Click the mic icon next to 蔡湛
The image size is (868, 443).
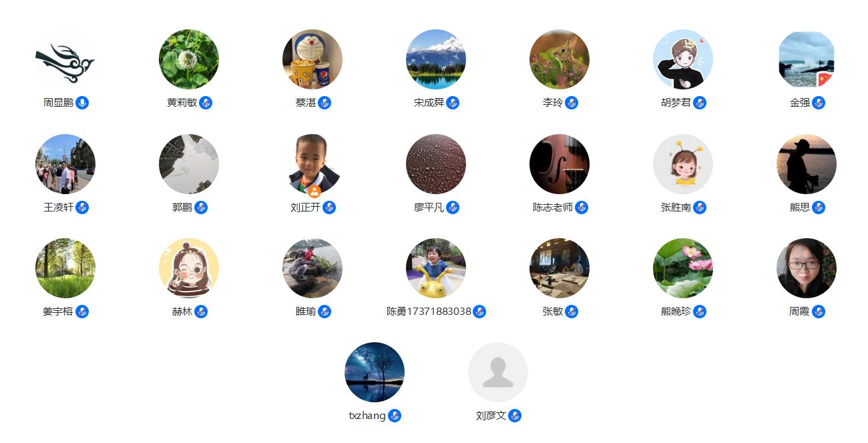click(x=324, y=103)
